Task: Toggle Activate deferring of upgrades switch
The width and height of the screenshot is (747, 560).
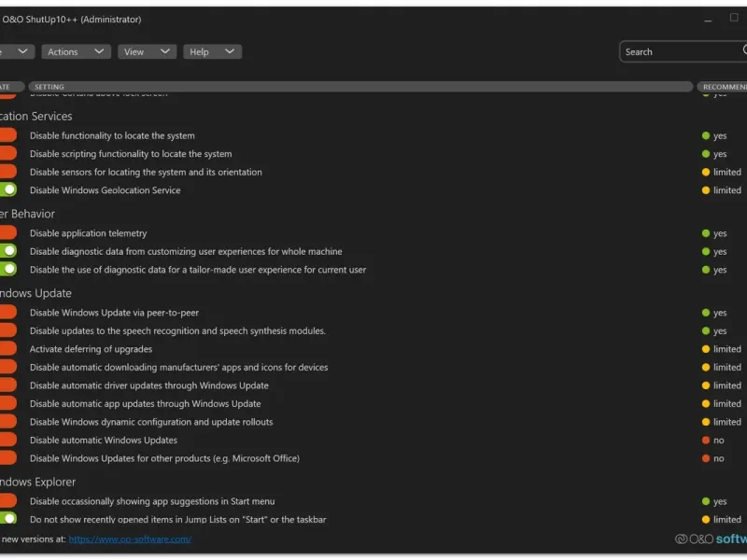Action: [8, 348]
